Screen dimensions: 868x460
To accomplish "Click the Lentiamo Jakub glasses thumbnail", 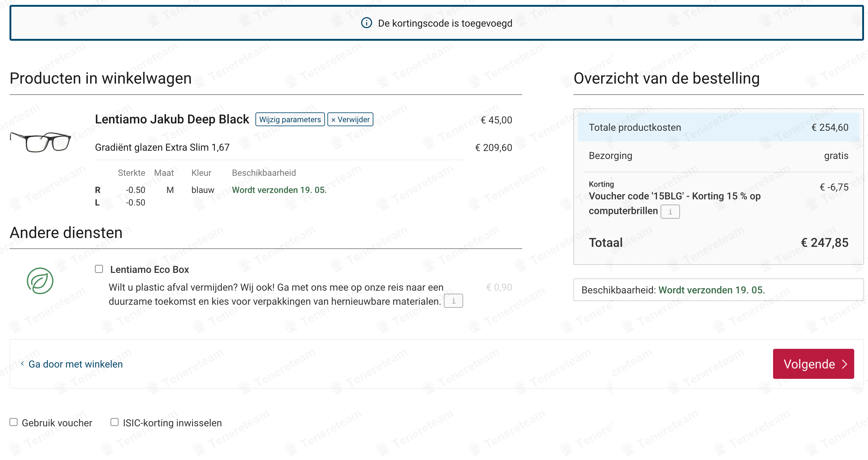I will click(40, 142).
